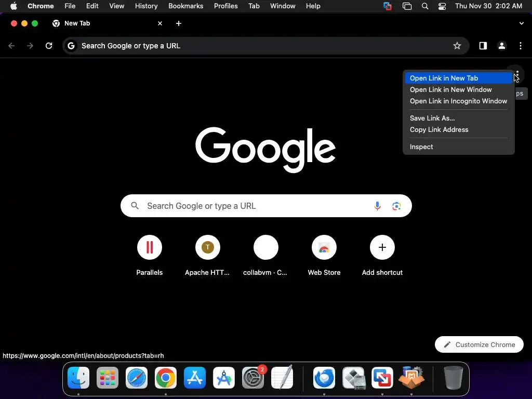Open the profile avatar button
Screen dimensions: 532x399
tap(501, 46)
